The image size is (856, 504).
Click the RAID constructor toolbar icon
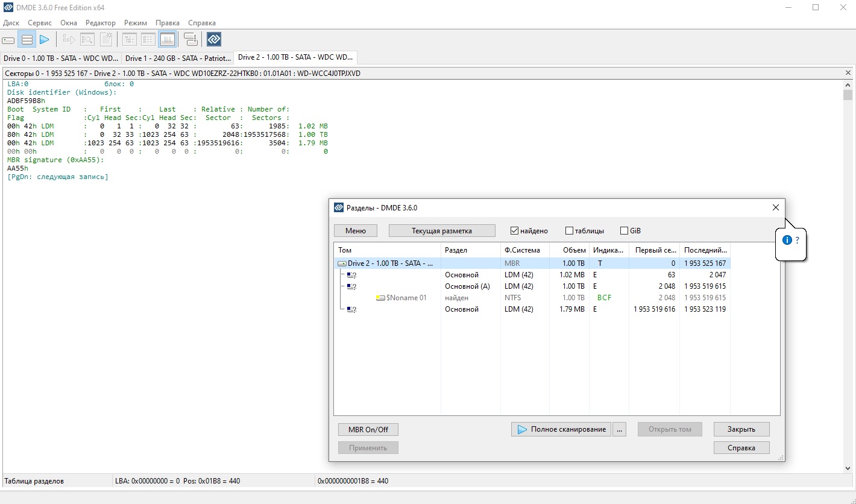coord(190,40)
